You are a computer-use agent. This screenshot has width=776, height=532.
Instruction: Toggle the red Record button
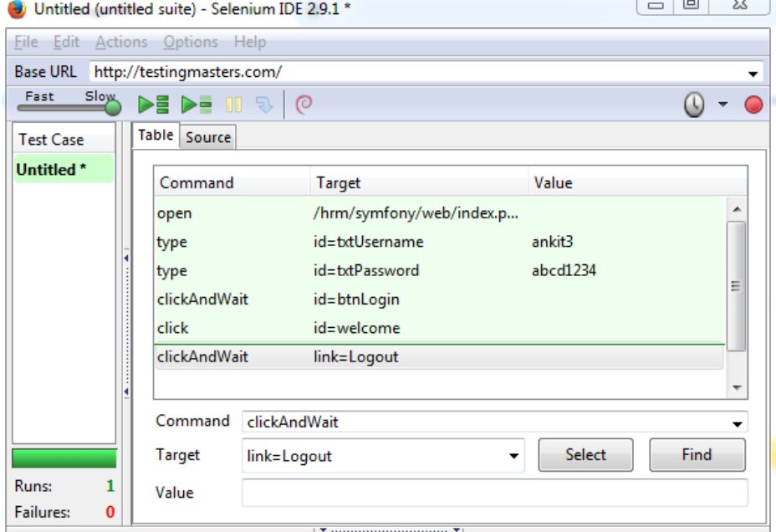pyautogui.click(x=753, y=105)
